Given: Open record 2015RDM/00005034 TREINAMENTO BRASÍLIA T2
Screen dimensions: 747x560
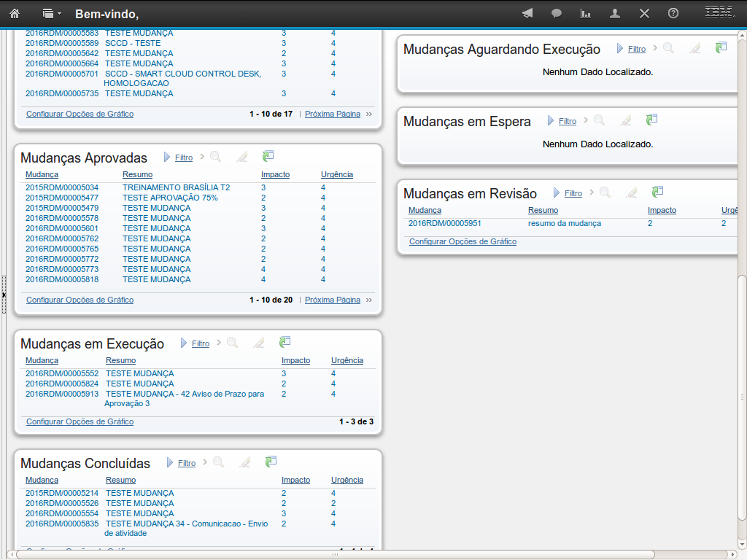Looking at the screenshot, I should (62, 187).
